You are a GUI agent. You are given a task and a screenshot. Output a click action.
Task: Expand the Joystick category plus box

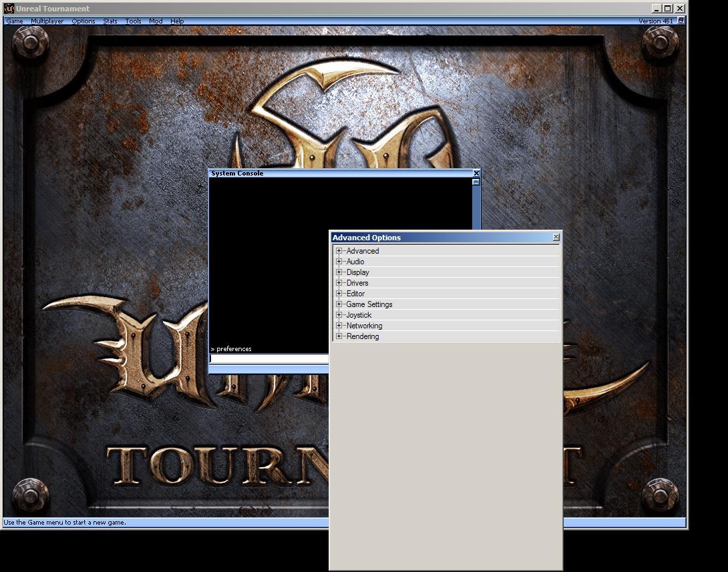tap(339, 315)
